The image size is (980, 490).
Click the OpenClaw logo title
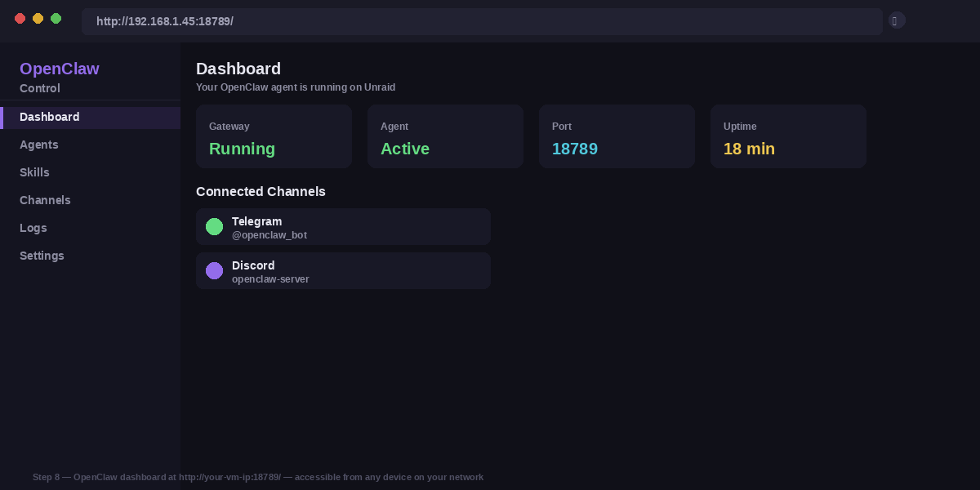[x=60, y=69]
